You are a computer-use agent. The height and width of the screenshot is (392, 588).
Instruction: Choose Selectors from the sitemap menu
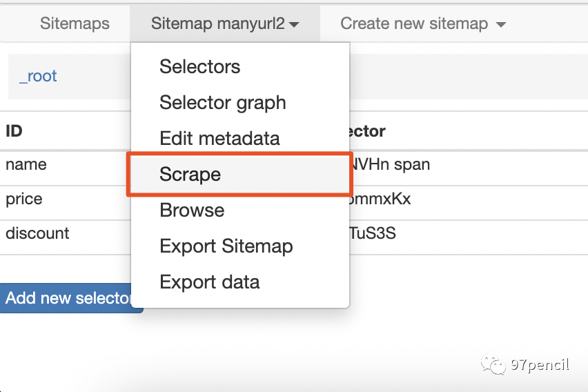pyautogui.click(x=199, y=67)
